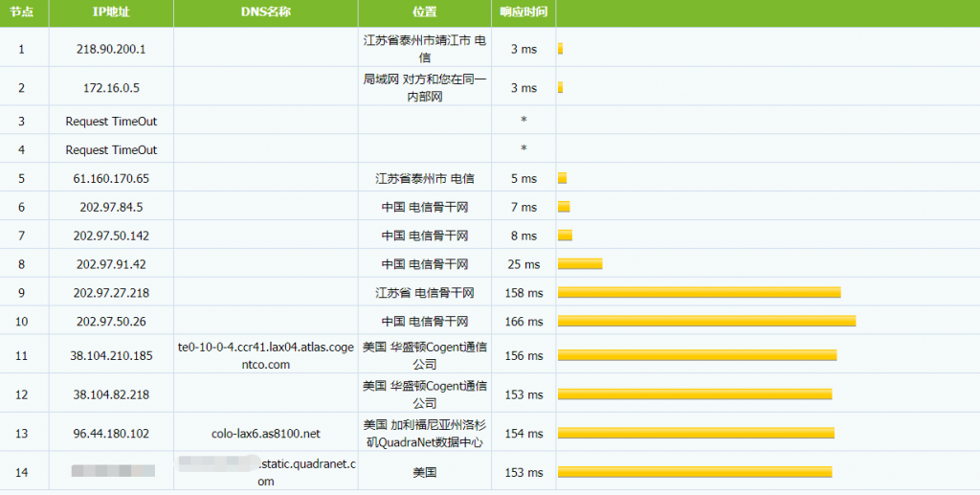Click node number 1
The height and width of the screenshot is (495, 980).
pos(21,49)
